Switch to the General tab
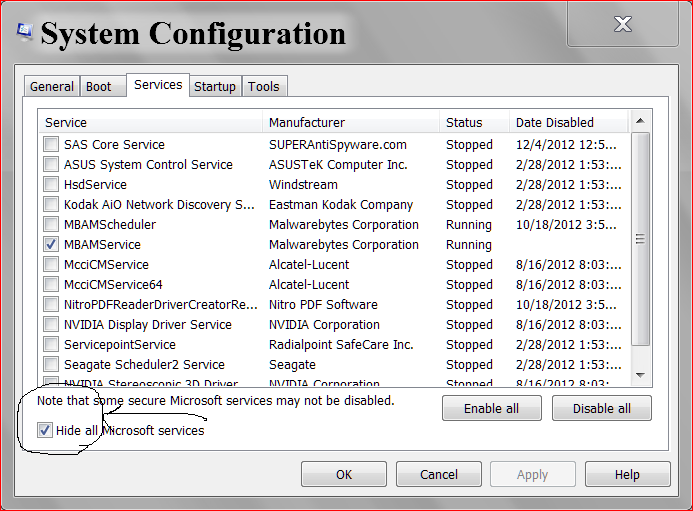This screenshot has width=693, height=511. pyautogui.click(x=52, y=87)
